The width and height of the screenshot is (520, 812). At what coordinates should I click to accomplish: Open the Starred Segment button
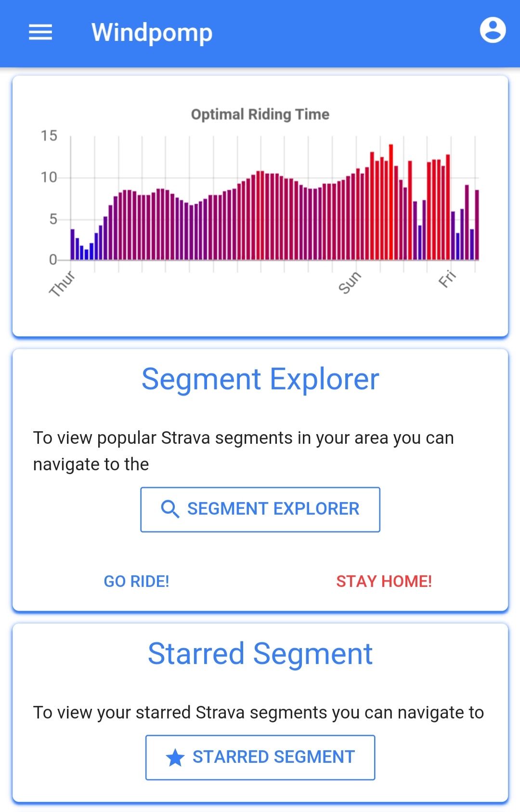(260, 757)
